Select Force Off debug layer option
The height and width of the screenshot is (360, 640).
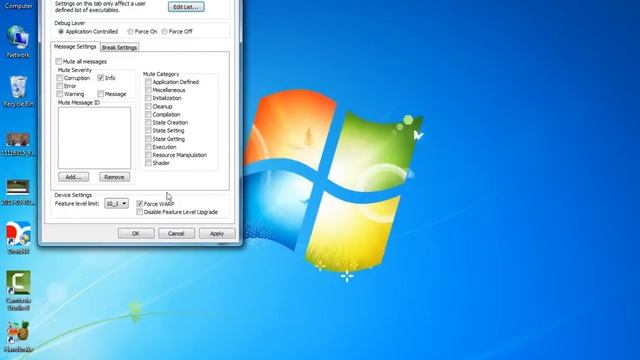[164, 31]
